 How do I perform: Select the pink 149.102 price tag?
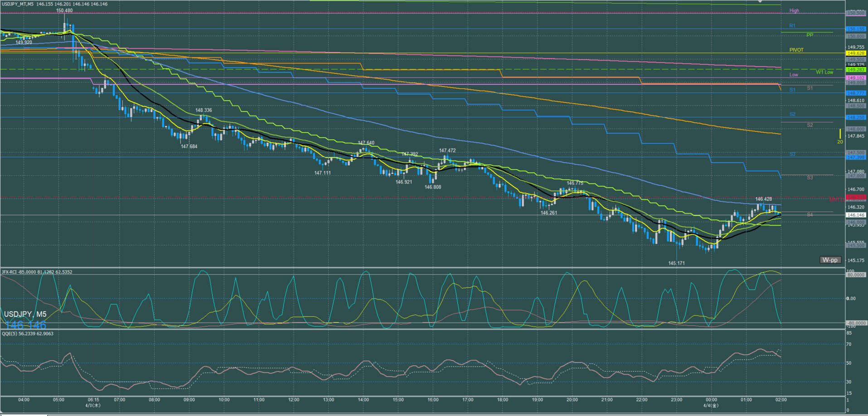click(x=856, y=78)
